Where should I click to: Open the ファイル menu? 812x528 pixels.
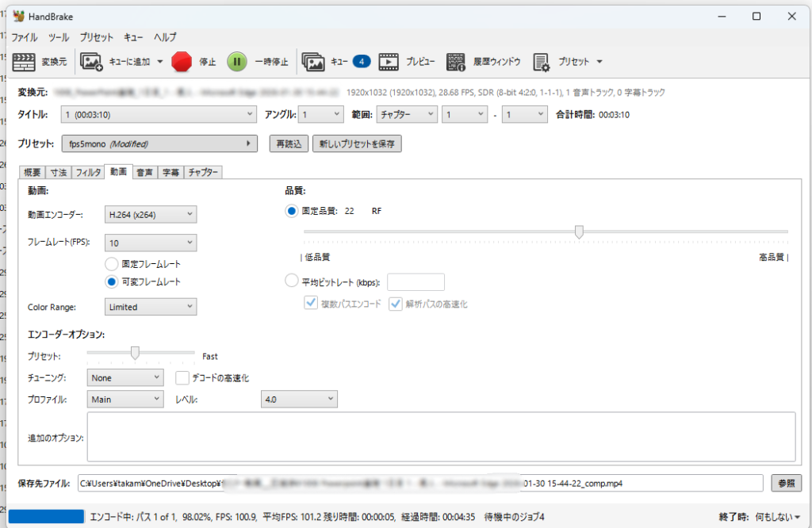[24, 37]
